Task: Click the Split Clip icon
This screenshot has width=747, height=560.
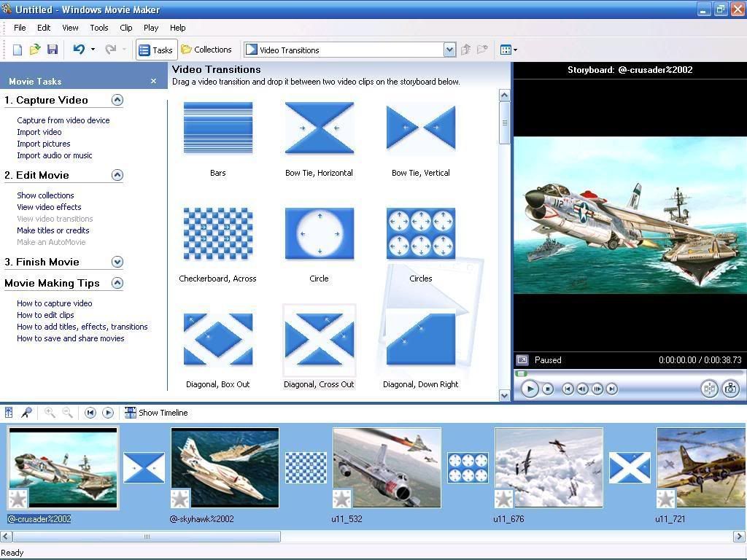Action: point(709,389)
